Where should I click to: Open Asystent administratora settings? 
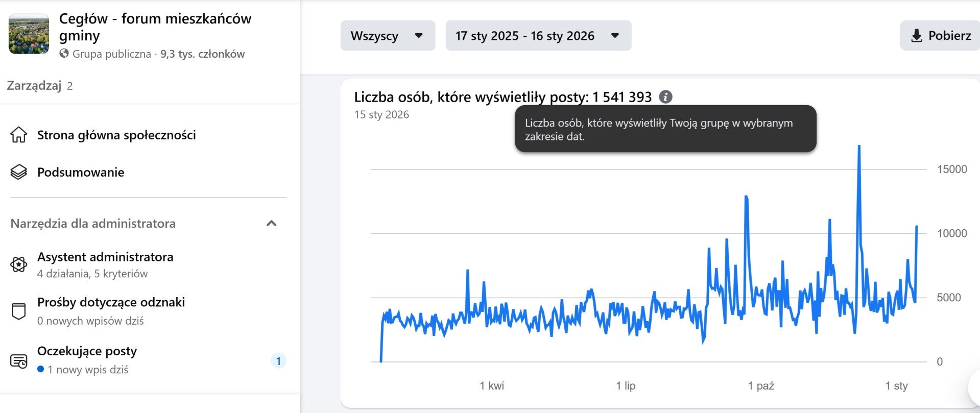point(105,257)
